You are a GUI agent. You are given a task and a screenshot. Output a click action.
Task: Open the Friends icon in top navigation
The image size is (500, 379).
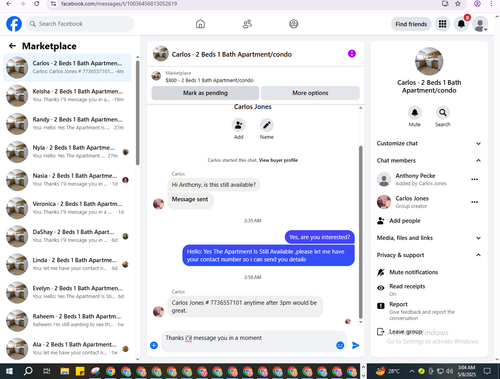point(247,24)
